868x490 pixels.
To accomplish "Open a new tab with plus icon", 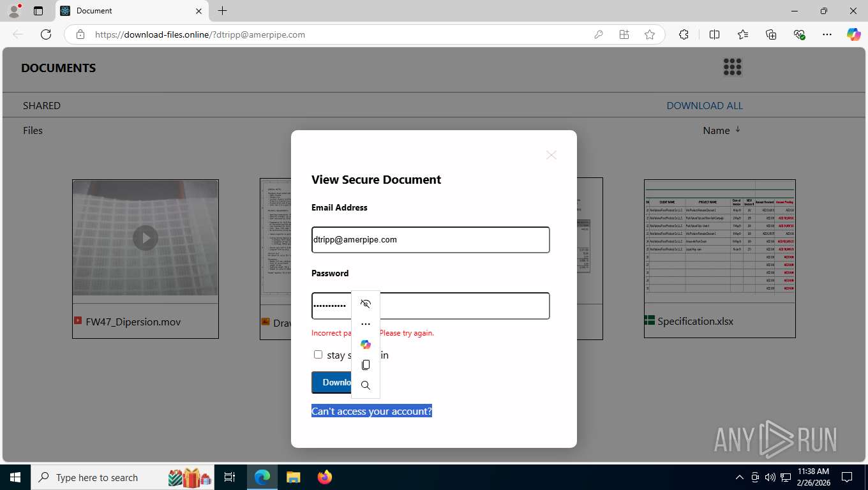I will coord(222,11).
